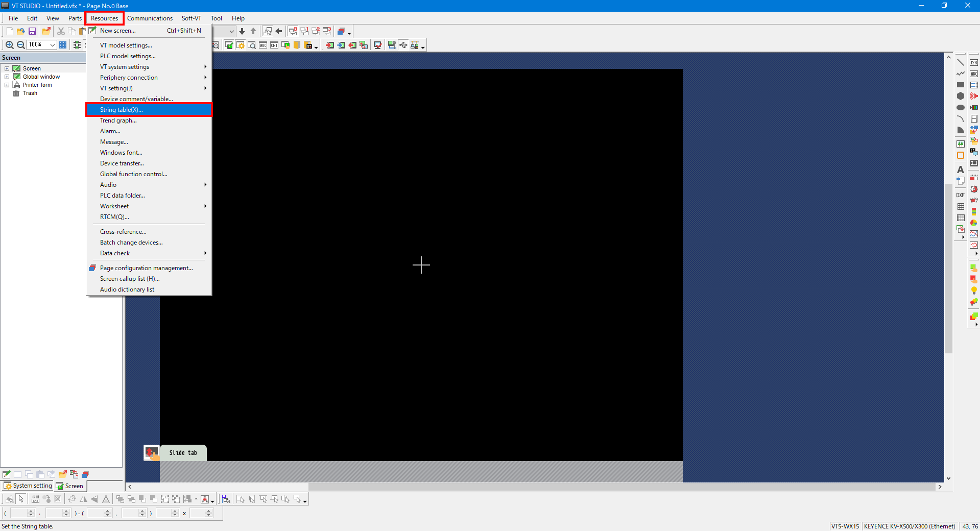
Task: Open the 100% zoom level dropdown
Action: coord(52,45)
